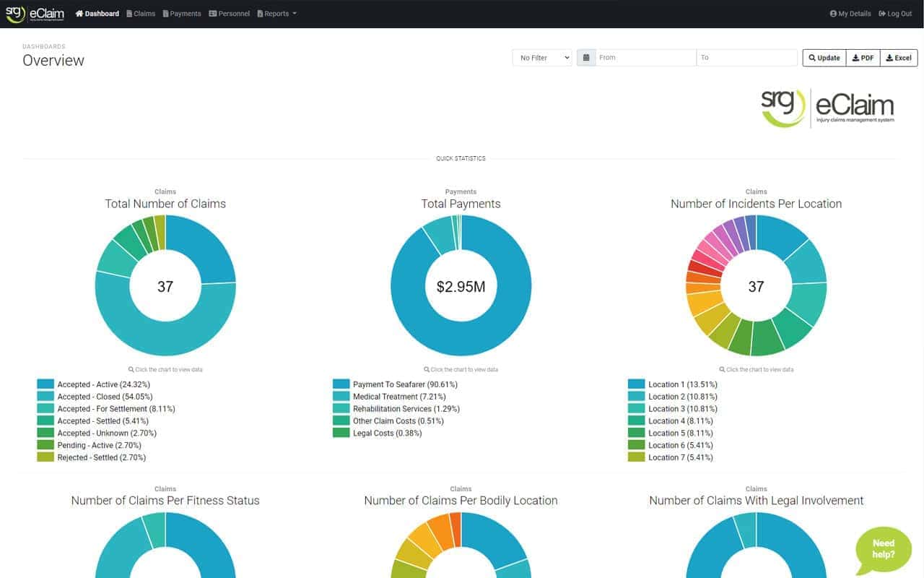Click the Log Out link
This screenshot has height=578, width=924.
[x=895, y=14]
